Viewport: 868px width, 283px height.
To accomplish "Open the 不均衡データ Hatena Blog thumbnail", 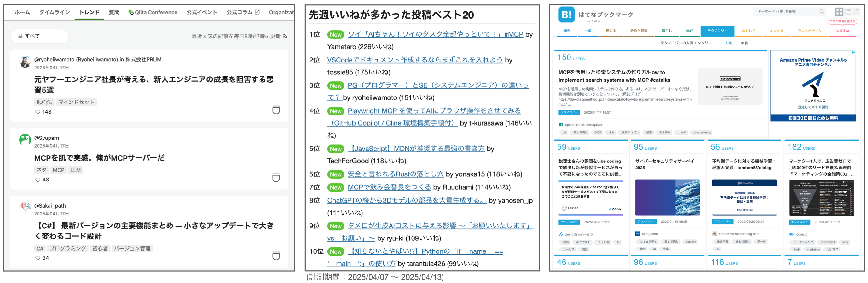I will point(744,197).
